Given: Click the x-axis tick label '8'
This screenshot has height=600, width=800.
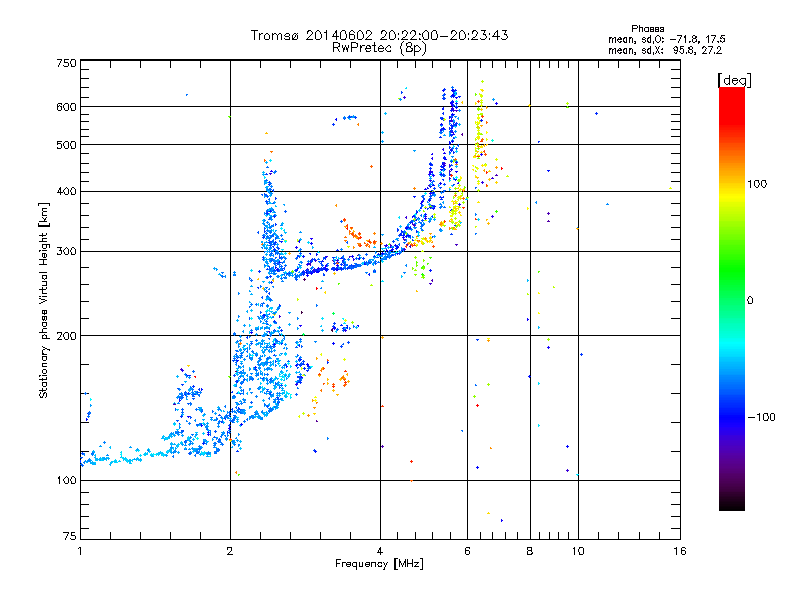Looking at the screenshot, I should [x=530, y=551].
